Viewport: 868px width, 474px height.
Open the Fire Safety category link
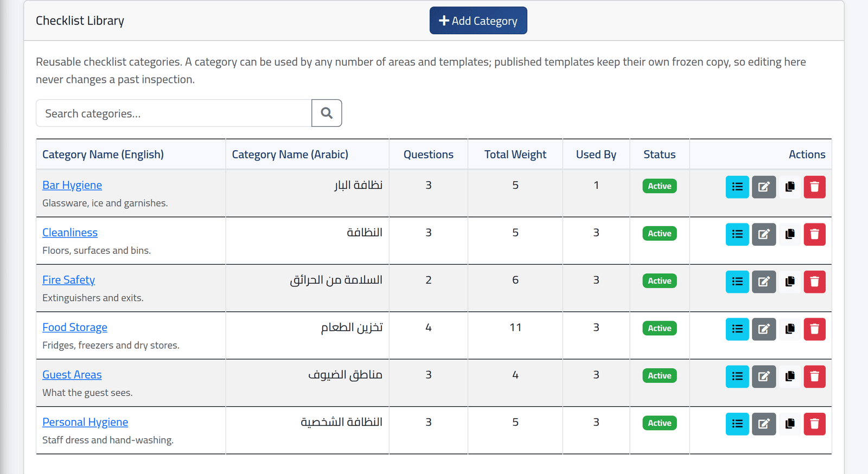click(68, 280)
